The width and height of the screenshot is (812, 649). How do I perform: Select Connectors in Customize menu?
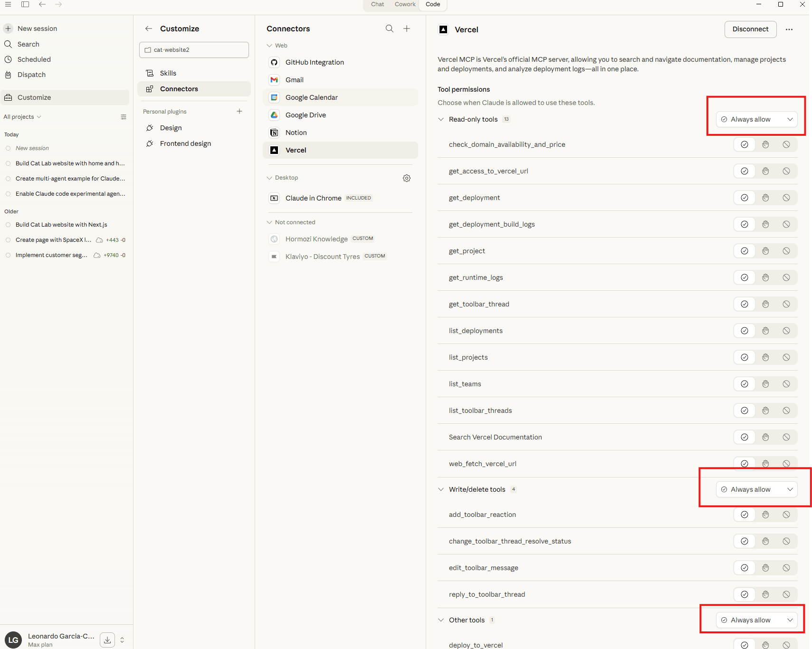(194, 89)
